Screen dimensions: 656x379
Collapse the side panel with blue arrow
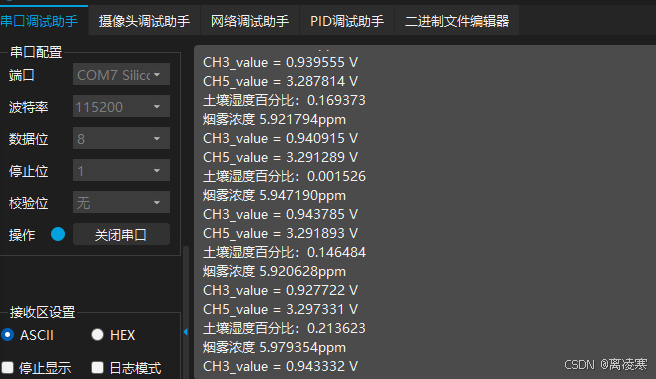(x=186, y=332)
